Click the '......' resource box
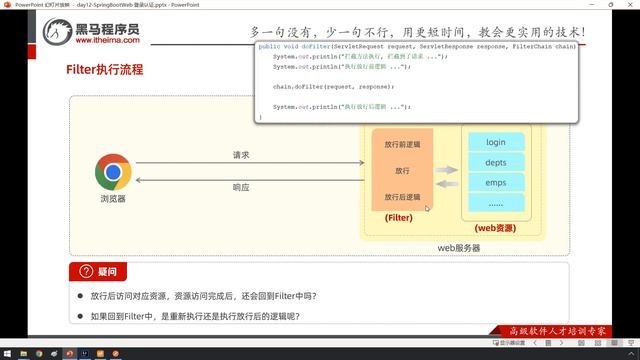The height and width of the screenshot is (360, 640). [x=496, y=203]
